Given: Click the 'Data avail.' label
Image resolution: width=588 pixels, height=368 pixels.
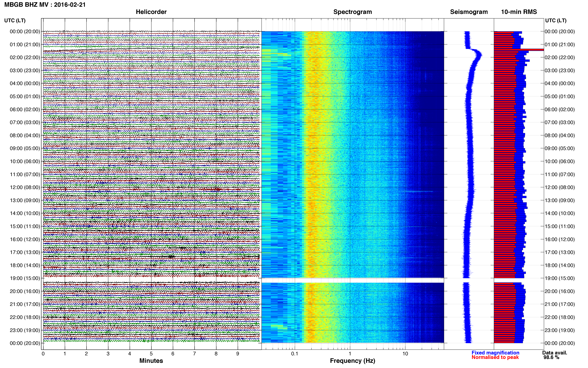Looking at the screenshot, I should click(x=555, y=353).
